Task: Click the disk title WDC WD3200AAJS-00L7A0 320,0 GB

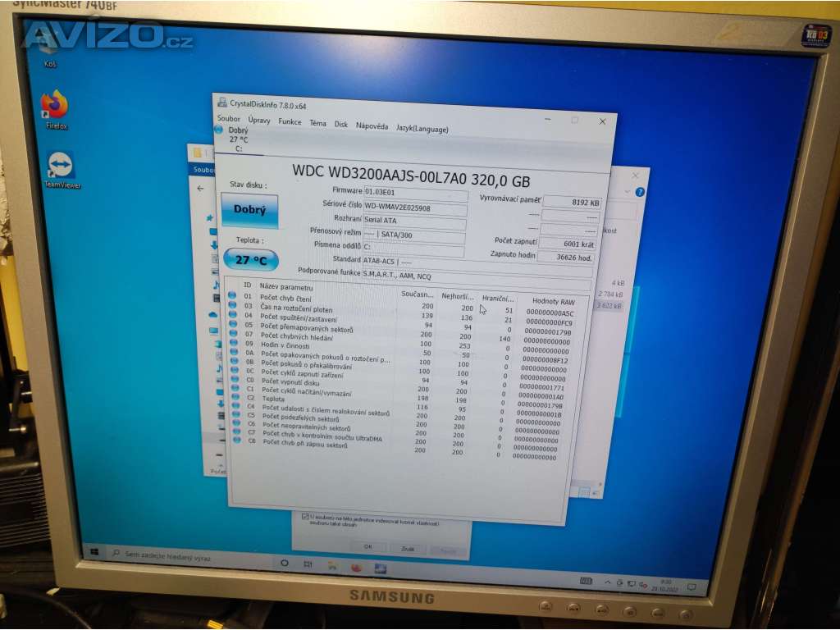Action: [x=412, y=176]
